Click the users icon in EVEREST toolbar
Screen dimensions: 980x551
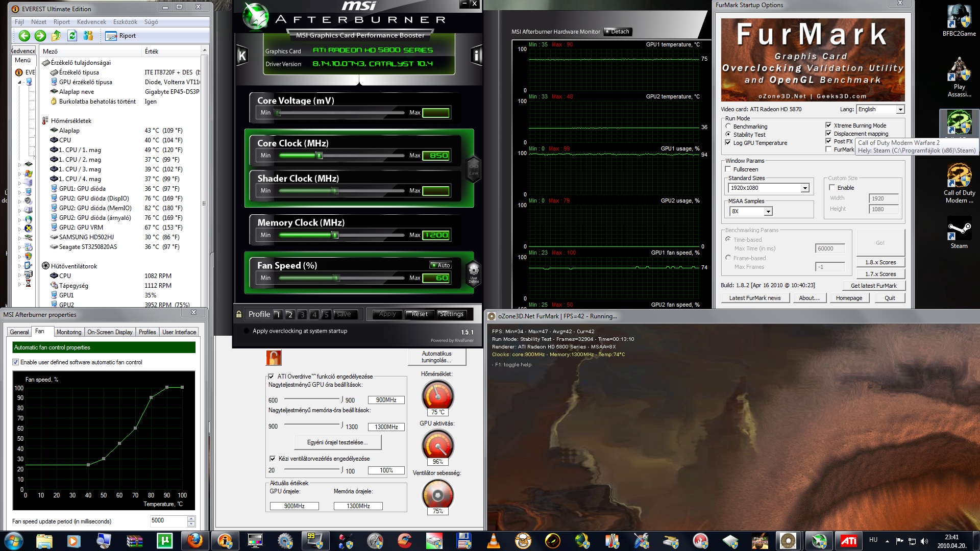88,36
